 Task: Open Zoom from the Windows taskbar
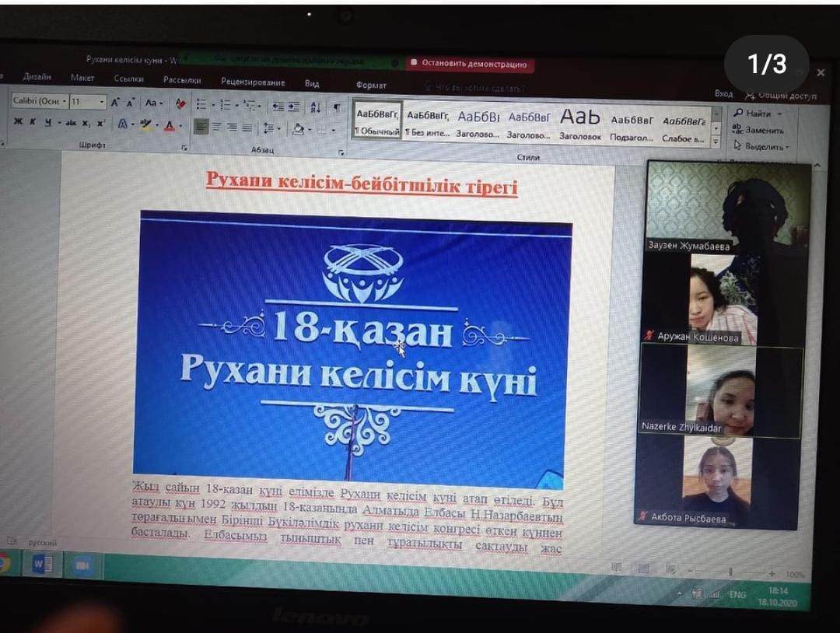tap(82, 565)
